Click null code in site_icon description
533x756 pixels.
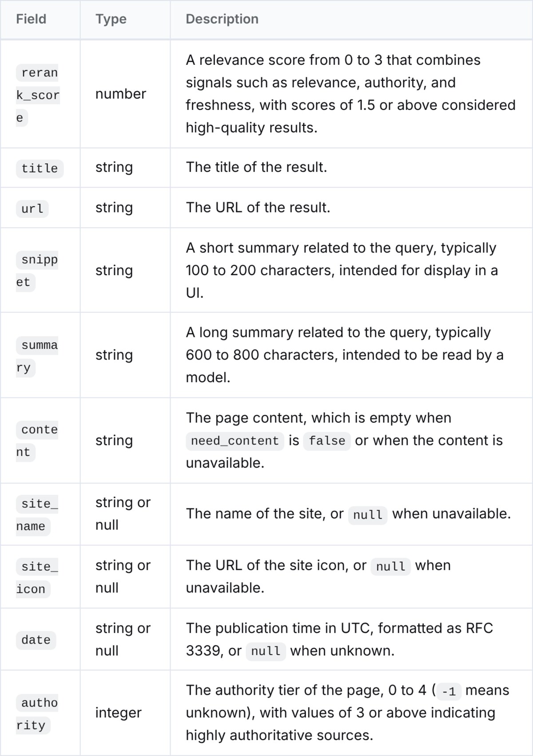coord(390,566)
